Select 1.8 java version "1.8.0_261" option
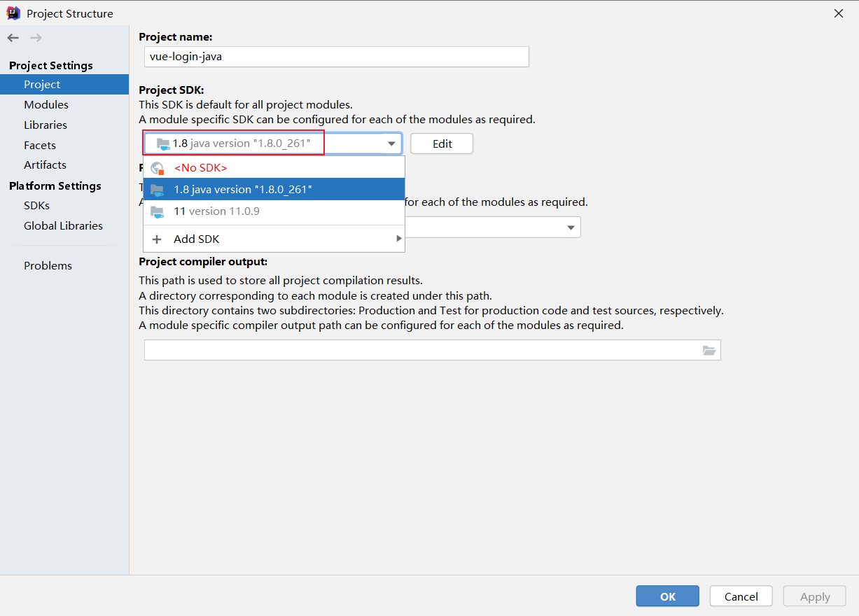 (242, 190)
